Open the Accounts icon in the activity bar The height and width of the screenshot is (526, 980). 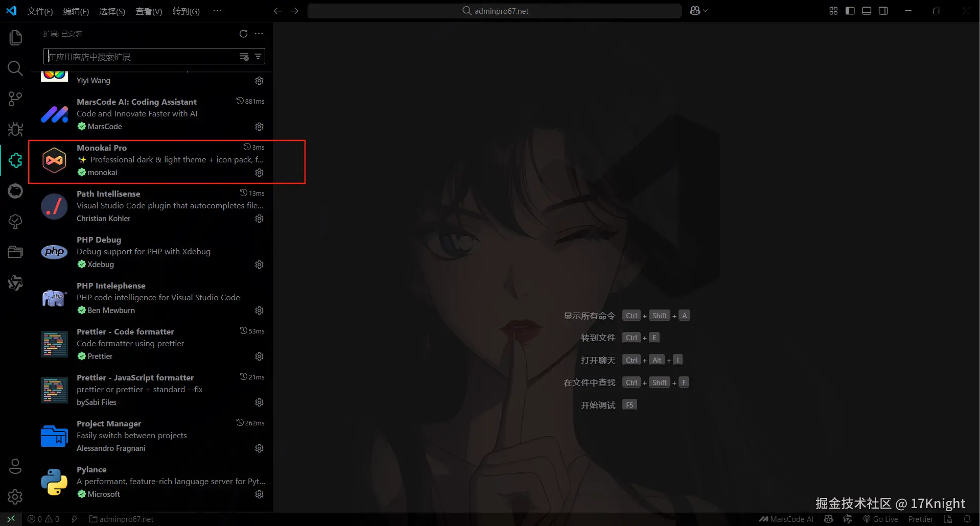[x=15, y=466]
